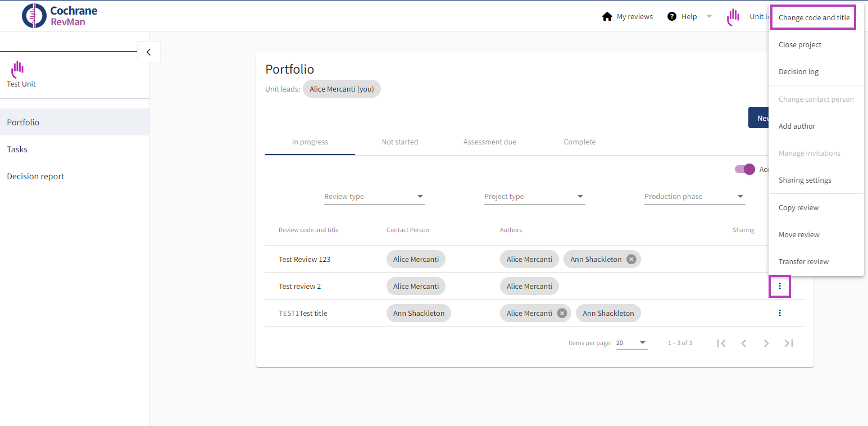The image size is (868, 426).
Task: Open three-dot menu for TEST1 Test title
Action: [779, 313]
